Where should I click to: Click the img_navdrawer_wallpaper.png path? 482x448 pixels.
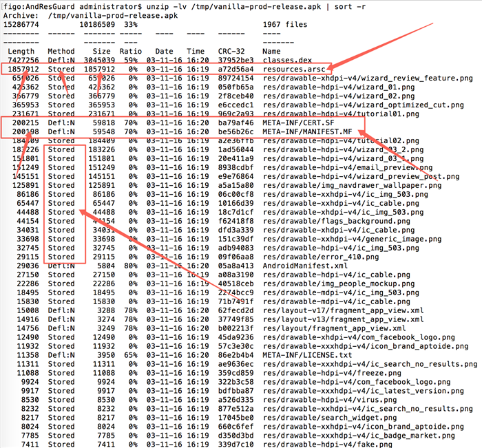point(352,185)
